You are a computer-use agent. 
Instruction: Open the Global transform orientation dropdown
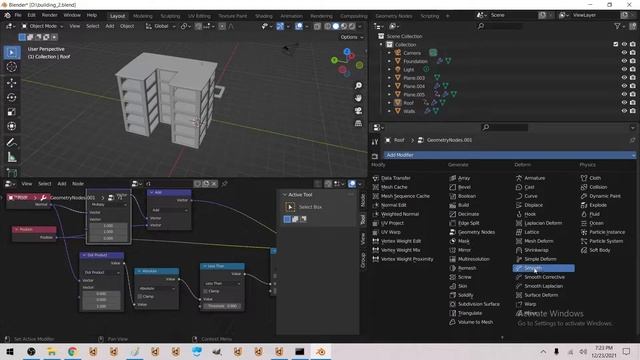160,26
